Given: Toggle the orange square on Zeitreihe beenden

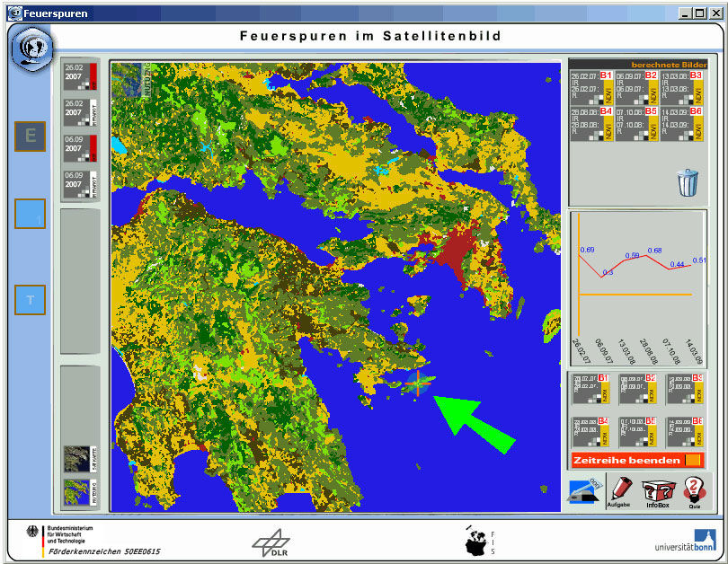Looking at the screenshot, I should point(692,460).
